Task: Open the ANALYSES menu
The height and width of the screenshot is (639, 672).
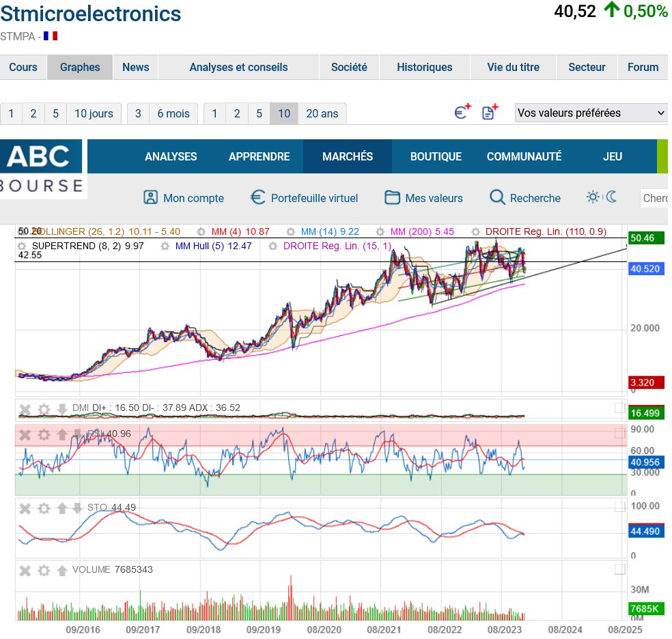Action: (x=171, y=156)
